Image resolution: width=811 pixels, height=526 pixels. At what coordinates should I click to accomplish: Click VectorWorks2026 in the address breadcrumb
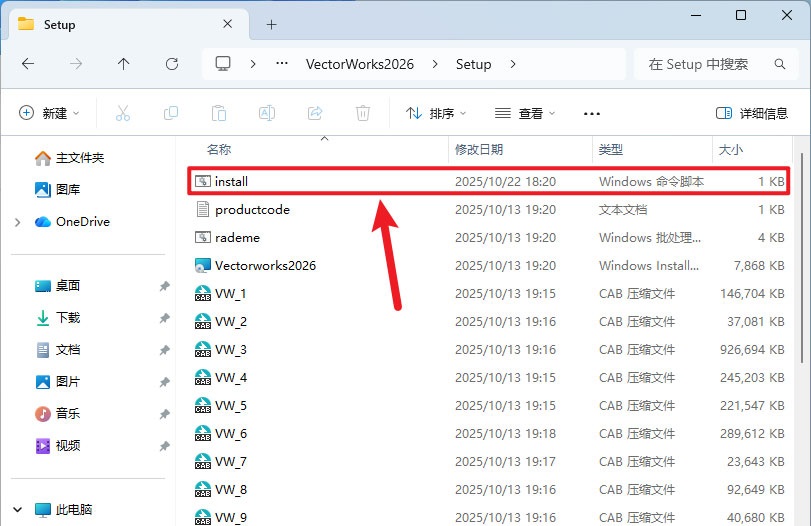(358, 64)
